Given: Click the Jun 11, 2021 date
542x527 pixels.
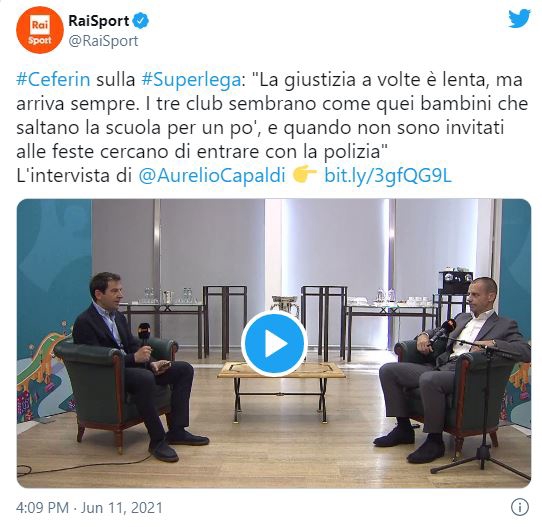Looking at the screenshot, I should pos(121,508).
